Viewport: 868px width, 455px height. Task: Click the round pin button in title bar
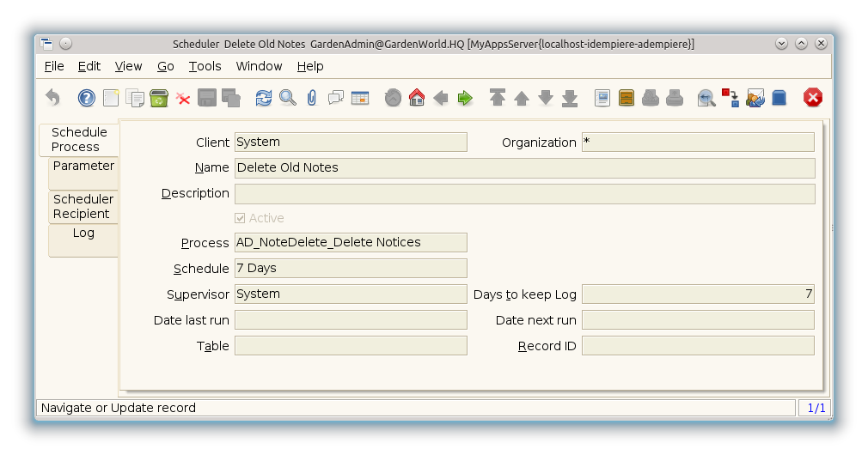66,44
